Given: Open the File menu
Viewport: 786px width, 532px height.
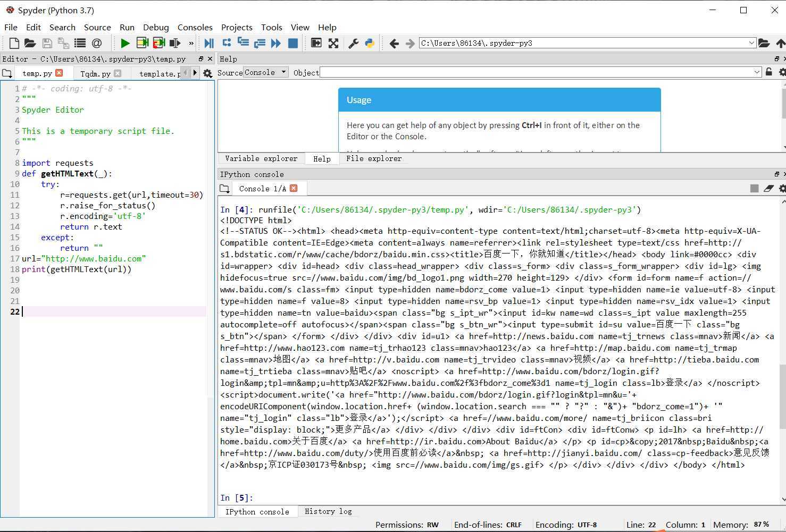Looking at the screenshot, I should click(x=11, y=27).
